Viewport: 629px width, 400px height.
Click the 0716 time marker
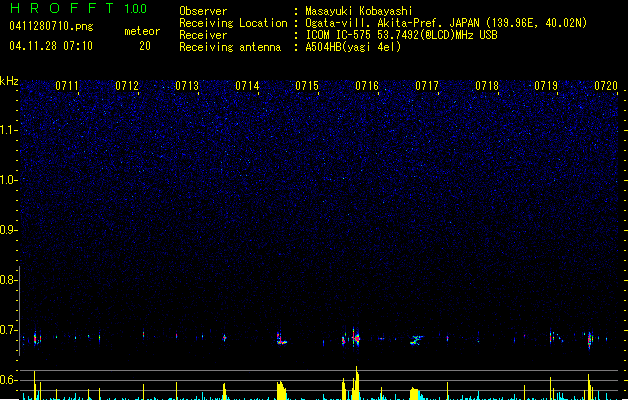coord(367,86)
